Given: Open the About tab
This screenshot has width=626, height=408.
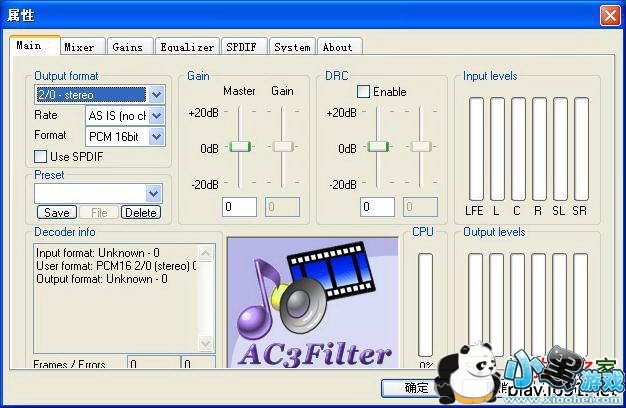Looking at the screenshot, I should pos(340,47).
